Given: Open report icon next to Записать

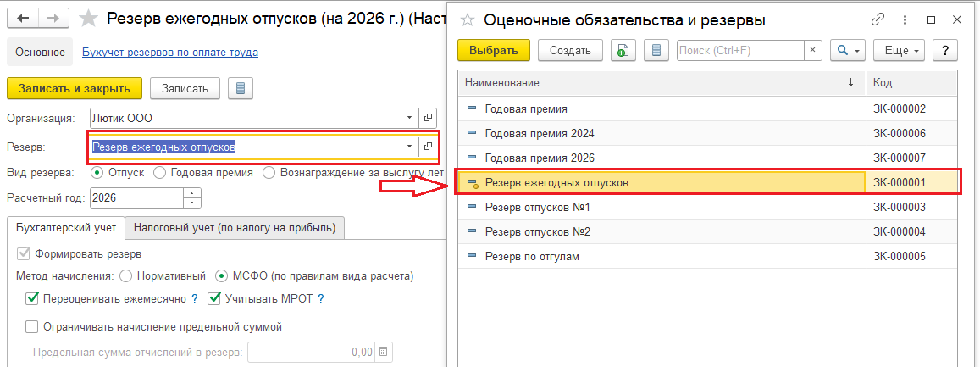Looking at the screenshot, I should tap(241, 87).
